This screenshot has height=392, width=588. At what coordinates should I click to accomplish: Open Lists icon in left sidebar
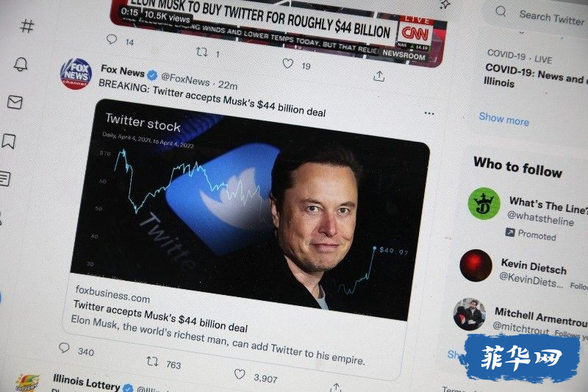point(4,179)
